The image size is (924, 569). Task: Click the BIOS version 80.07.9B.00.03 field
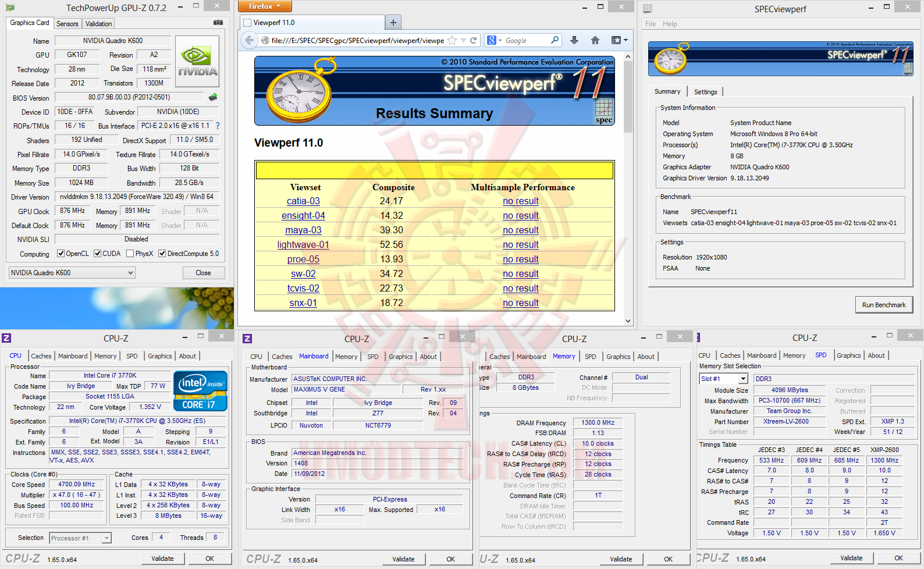tap(129, 97)
